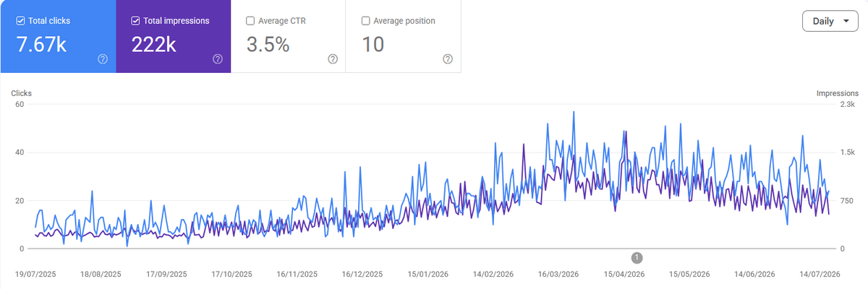The width and height of the screenshot is (868, 289).
Task: Select the average position value 10
Action: 373,45
